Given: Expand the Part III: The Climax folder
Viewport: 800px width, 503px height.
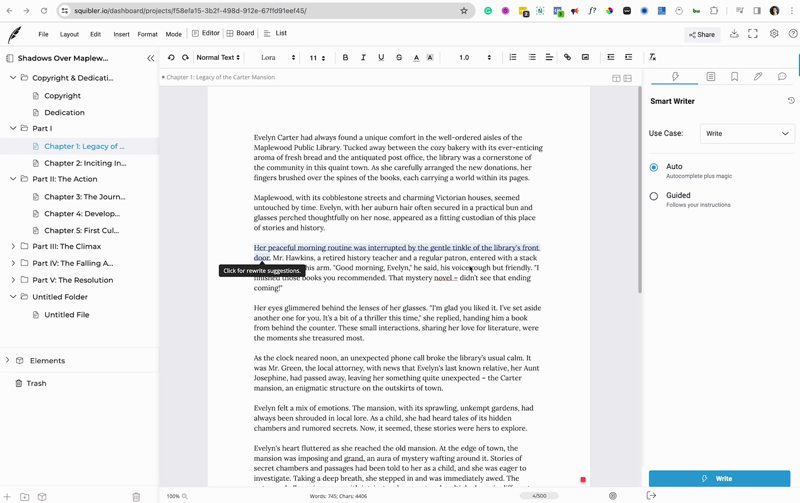Looking at the screenshot, I should [x=13, y=246].
